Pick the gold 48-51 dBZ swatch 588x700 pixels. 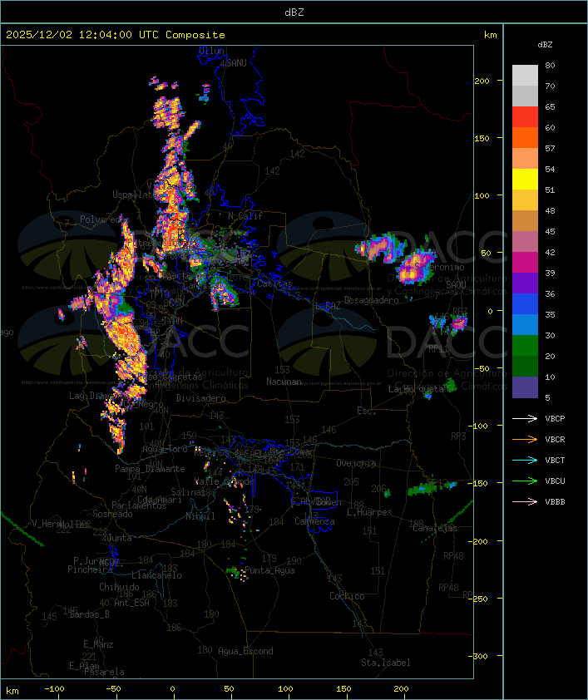[525, 200]
